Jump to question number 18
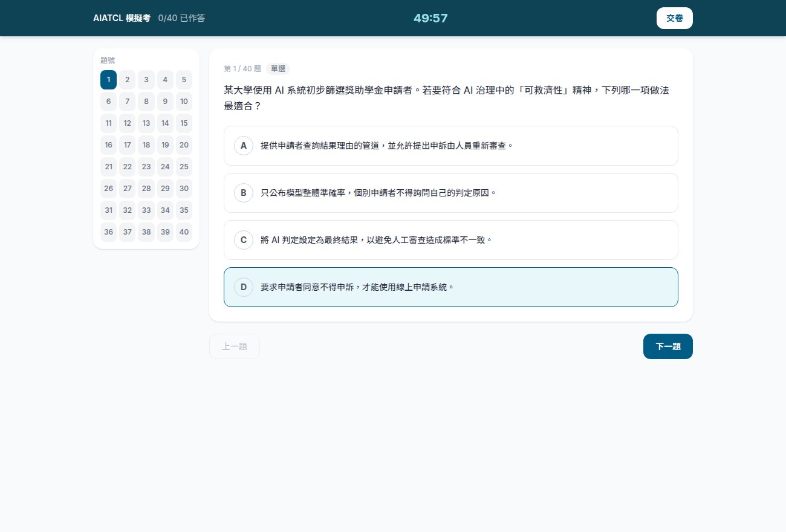 (146, 145)
